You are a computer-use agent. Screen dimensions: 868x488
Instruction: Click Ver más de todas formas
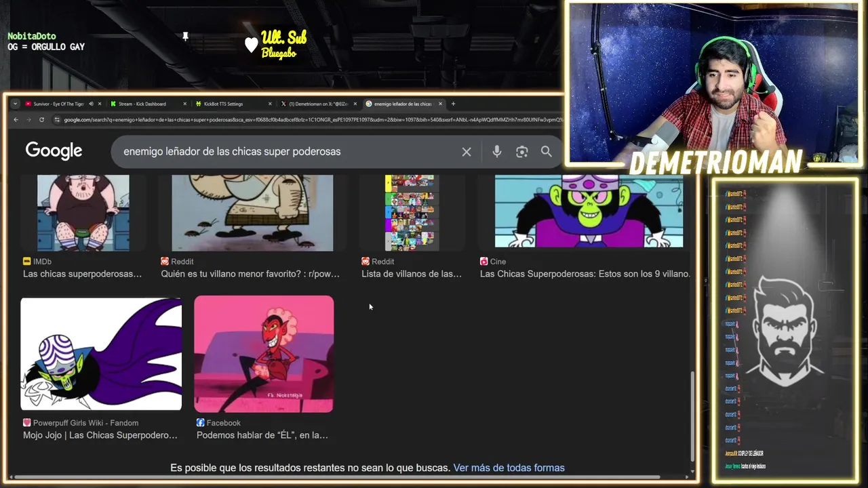[509, 468]
